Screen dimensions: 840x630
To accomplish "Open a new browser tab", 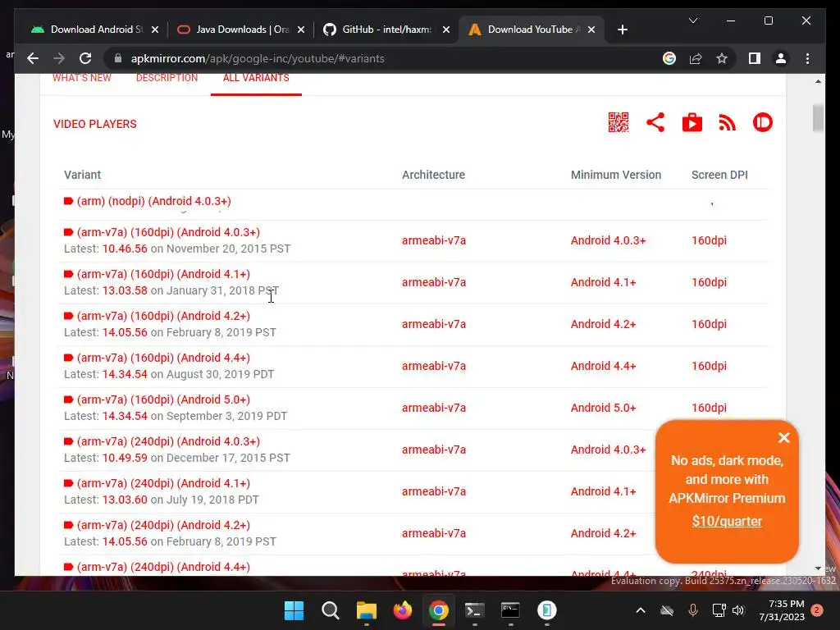I will 622,30.
